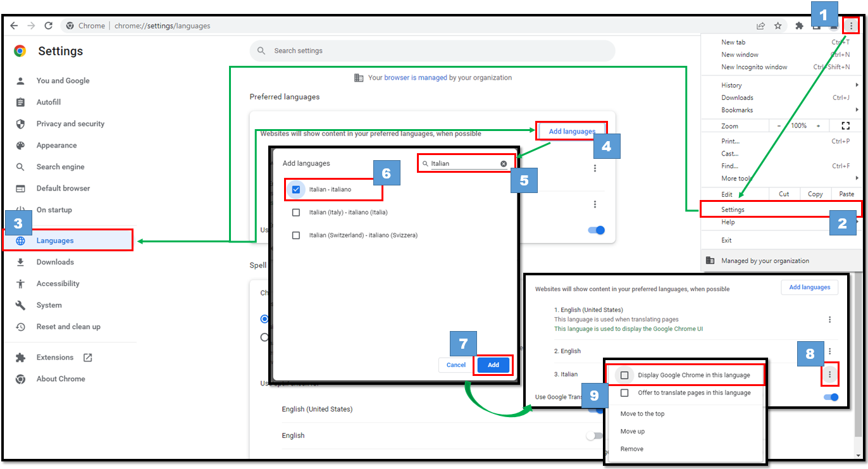Screen dimensions: 868x469
Task: Toggle the Use Google Translate switch
Action: 831,397
